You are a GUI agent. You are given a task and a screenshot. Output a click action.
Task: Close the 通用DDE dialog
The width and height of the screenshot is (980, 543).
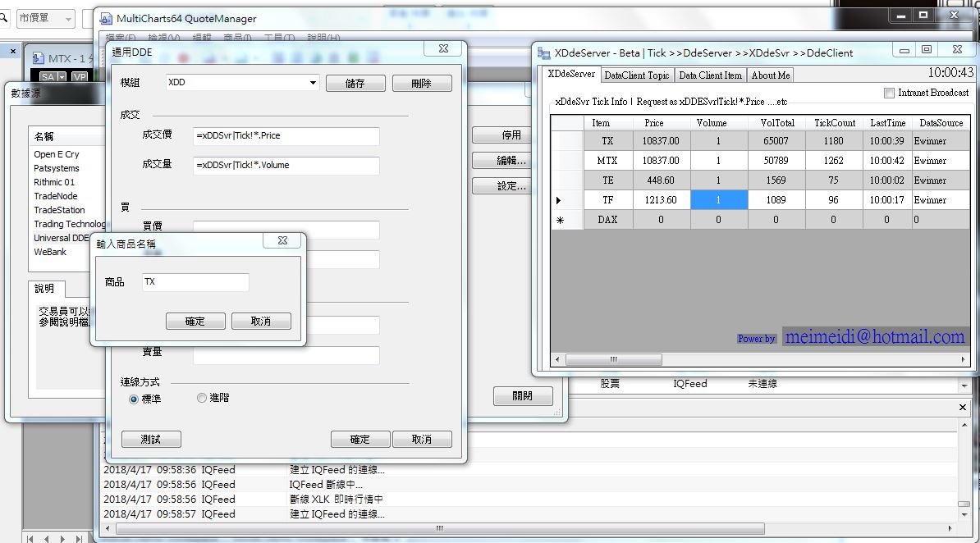click(x=443, y=48)
